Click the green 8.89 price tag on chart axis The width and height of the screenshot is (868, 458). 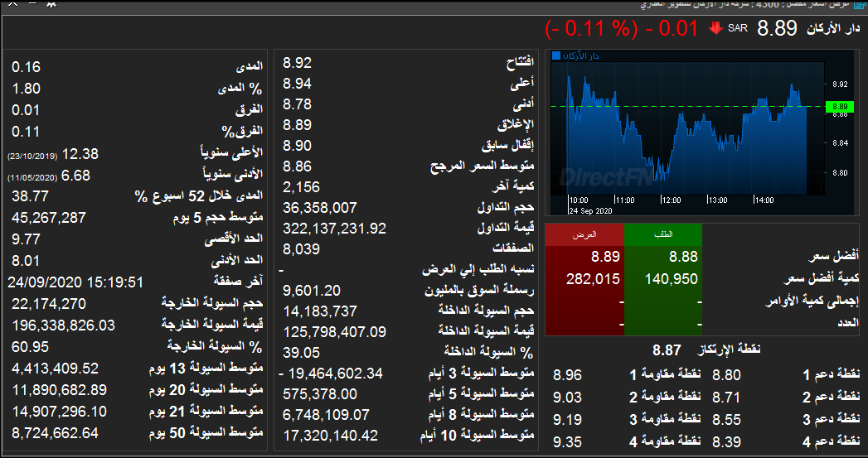coord(839,106)
